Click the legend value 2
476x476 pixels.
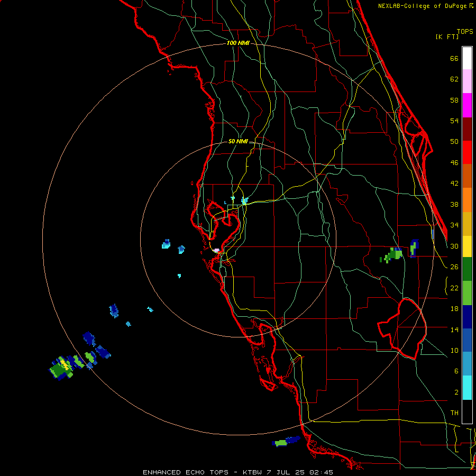click(456, 392)
